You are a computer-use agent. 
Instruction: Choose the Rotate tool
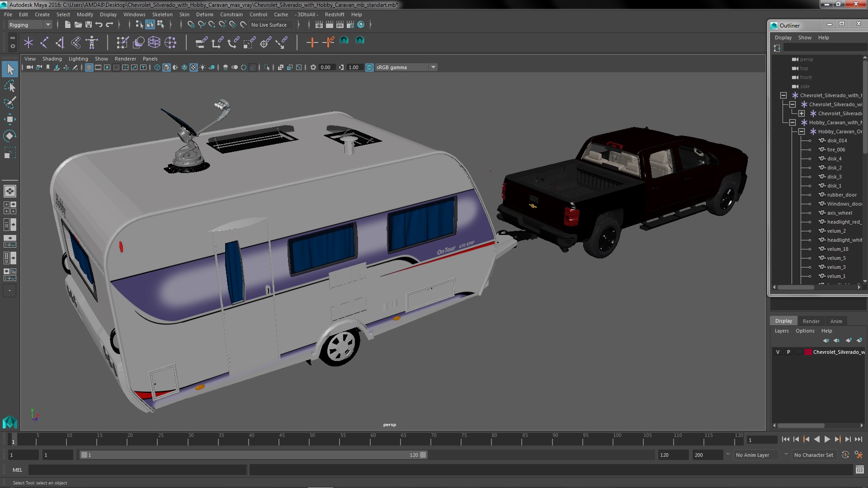[9, 136]
